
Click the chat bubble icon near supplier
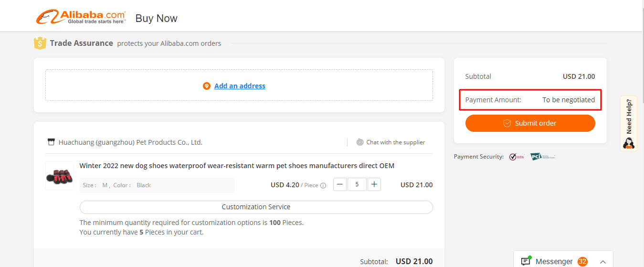pos(360,142)
